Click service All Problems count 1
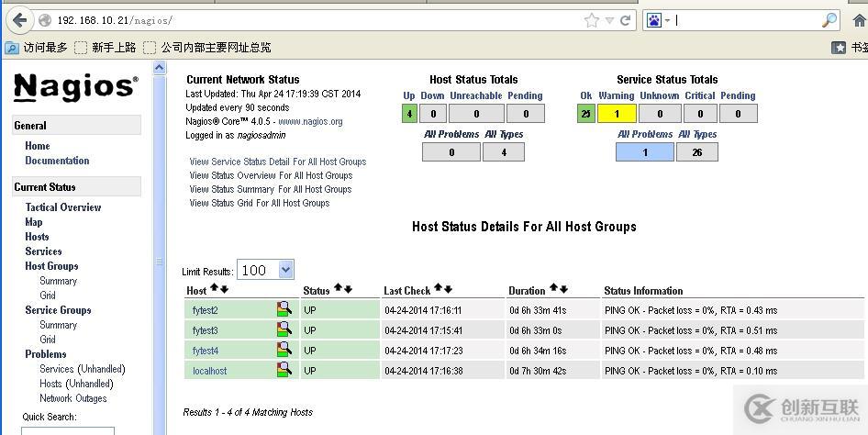The height and width of the screenshot is (435, 868). point(645,152)
